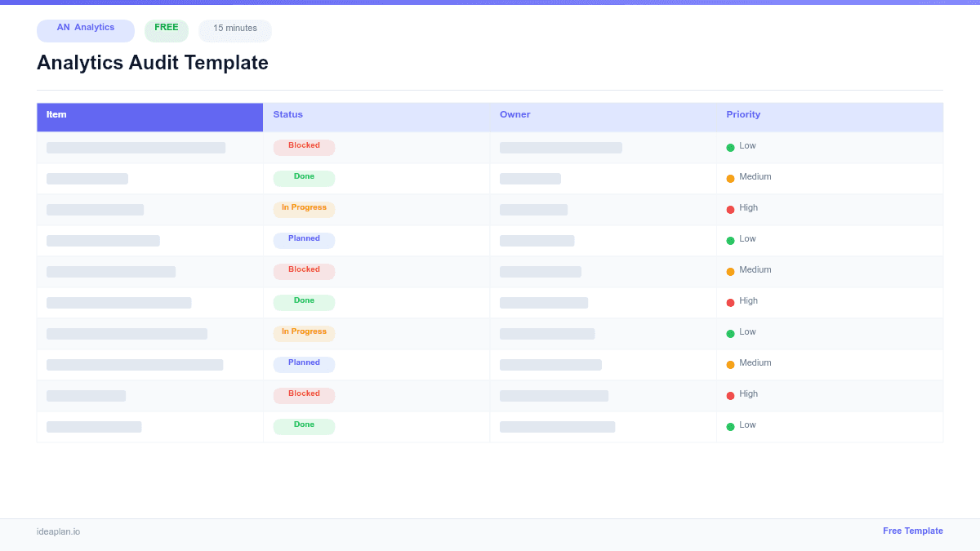Toggle the green Low priority dot in row one
This screenshot has height=551, width=980.
click(x=731, y=146)
